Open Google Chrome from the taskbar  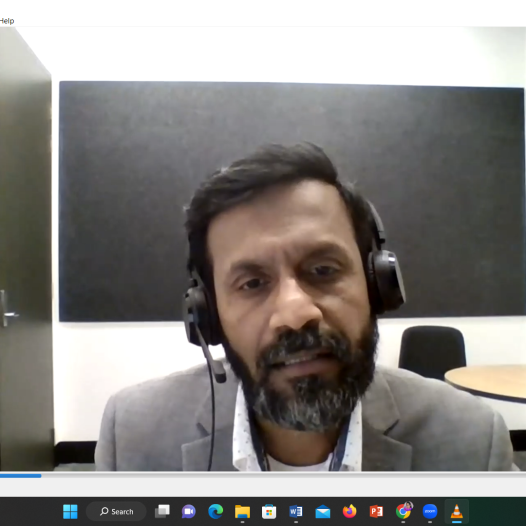click(x=403, y=512)
